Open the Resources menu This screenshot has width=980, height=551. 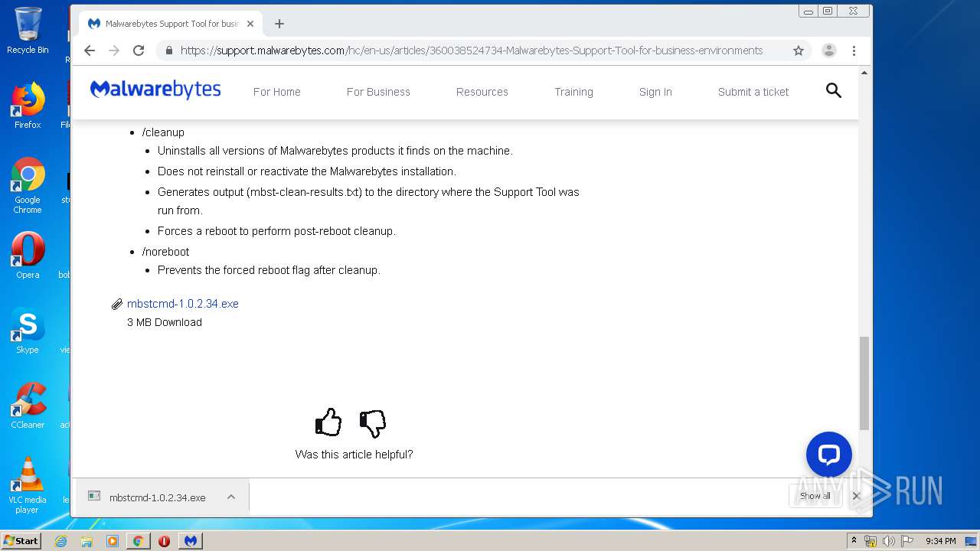click(482, 92)
